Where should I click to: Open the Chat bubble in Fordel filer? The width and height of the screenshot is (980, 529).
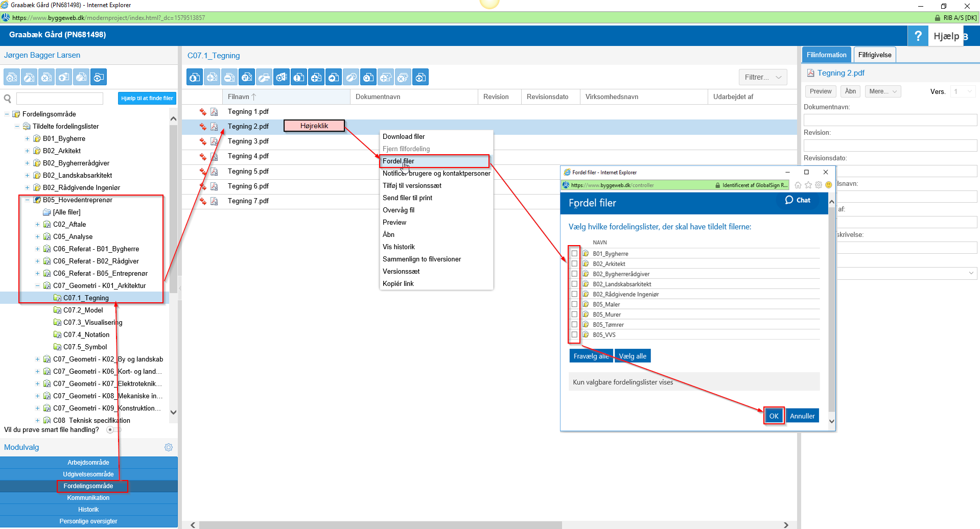(x=798, y=200)
